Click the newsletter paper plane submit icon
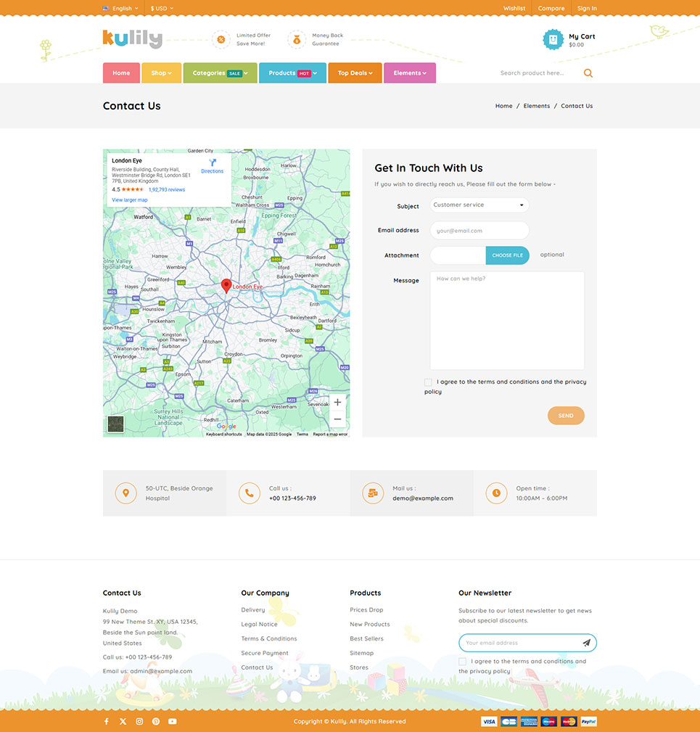Viewport: 700px width, 732px height. click(586, 643)
